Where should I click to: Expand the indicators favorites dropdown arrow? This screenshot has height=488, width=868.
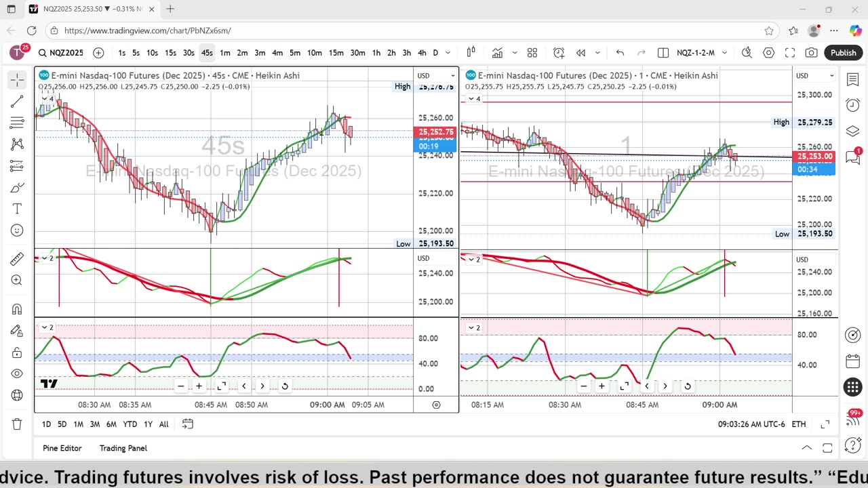(x=515, y=53)
